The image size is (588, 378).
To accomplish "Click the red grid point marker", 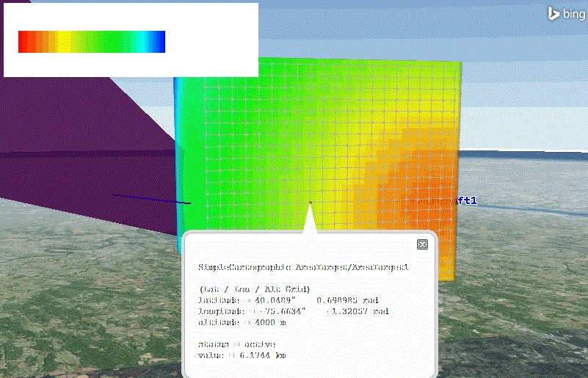I will coord(311,202).
